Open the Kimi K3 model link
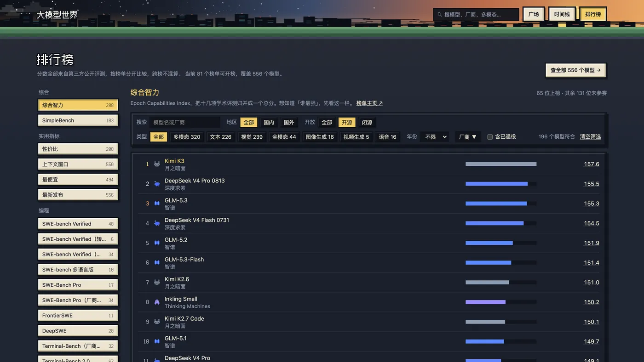The image size is (644, 362). tap(174, 161)
